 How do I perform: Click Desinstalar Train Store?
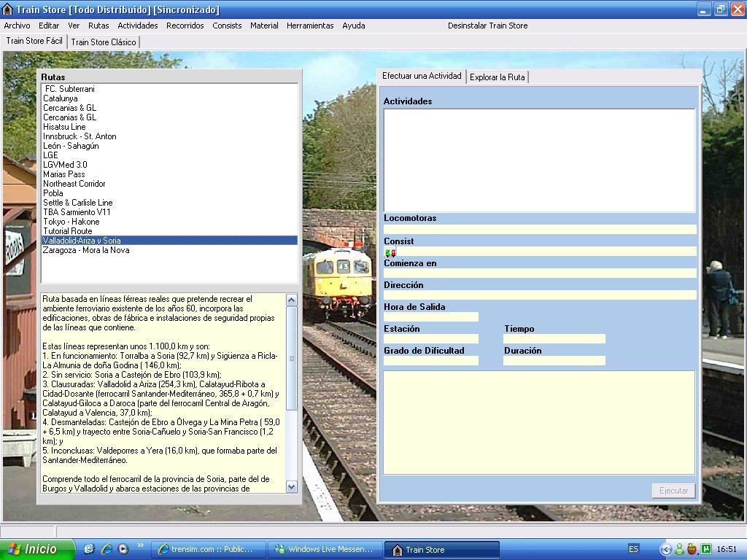487,26
